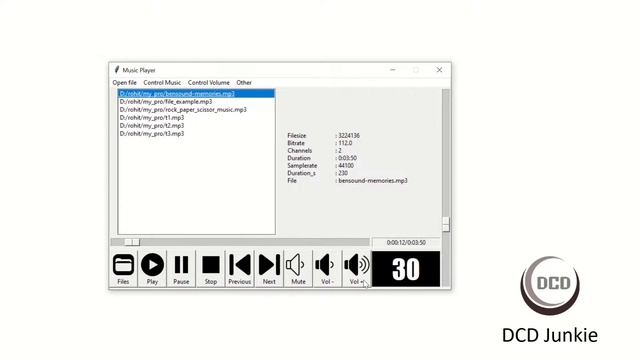Click the elapsed time label 0:00:12/0:03:50
This screenshot has height=360, width=640.
click(406, 242)
